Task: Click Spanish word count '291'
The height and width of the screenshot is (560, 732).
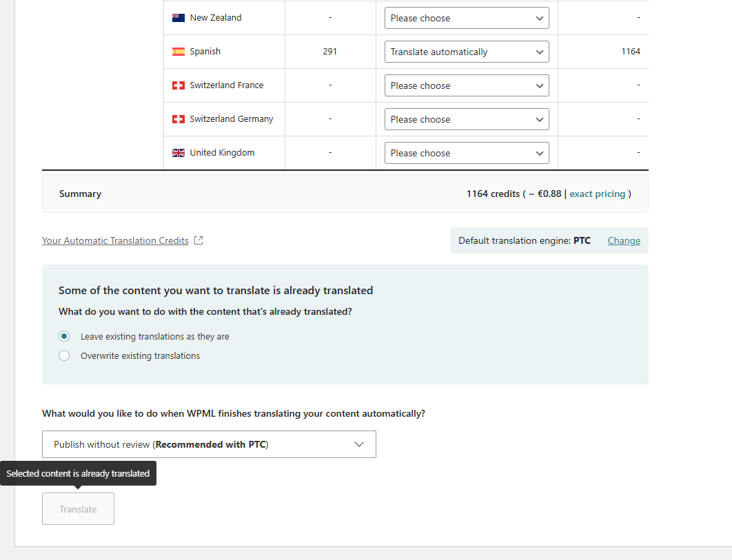Action: point(329,52)
